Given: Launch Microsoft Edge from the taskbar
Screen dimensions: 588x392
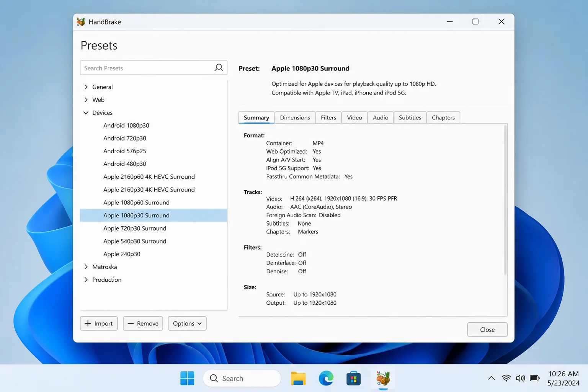Looking at the screenshot, I should point(326,378).
